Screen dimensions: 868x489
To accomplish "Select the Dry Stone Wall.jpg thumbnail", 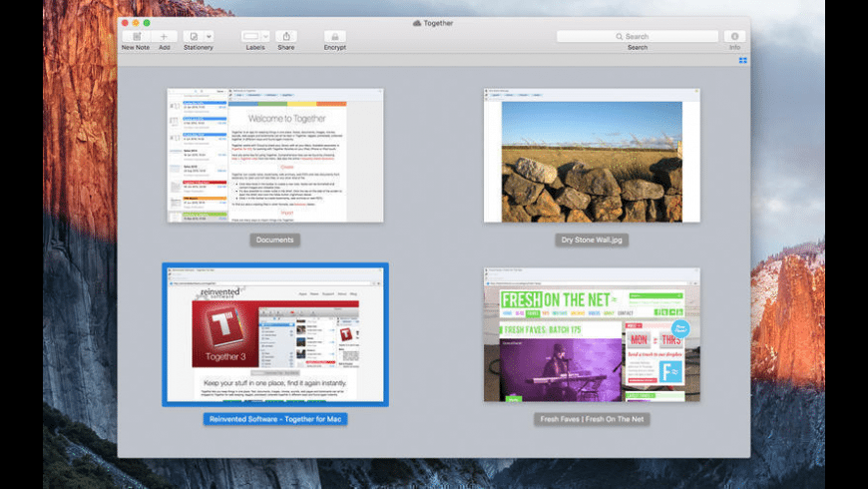I will click(592, 156).
